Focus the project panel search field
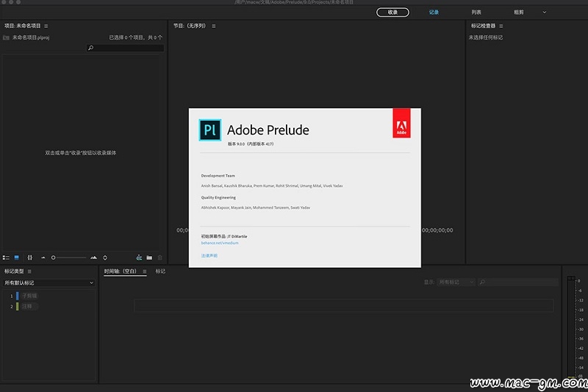 [125, 48]
